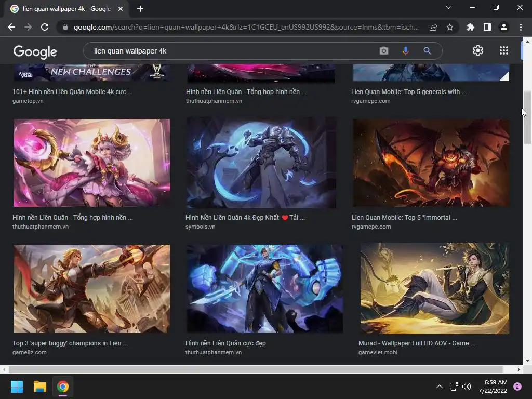Click the scroll left arrow

[4, 369]
